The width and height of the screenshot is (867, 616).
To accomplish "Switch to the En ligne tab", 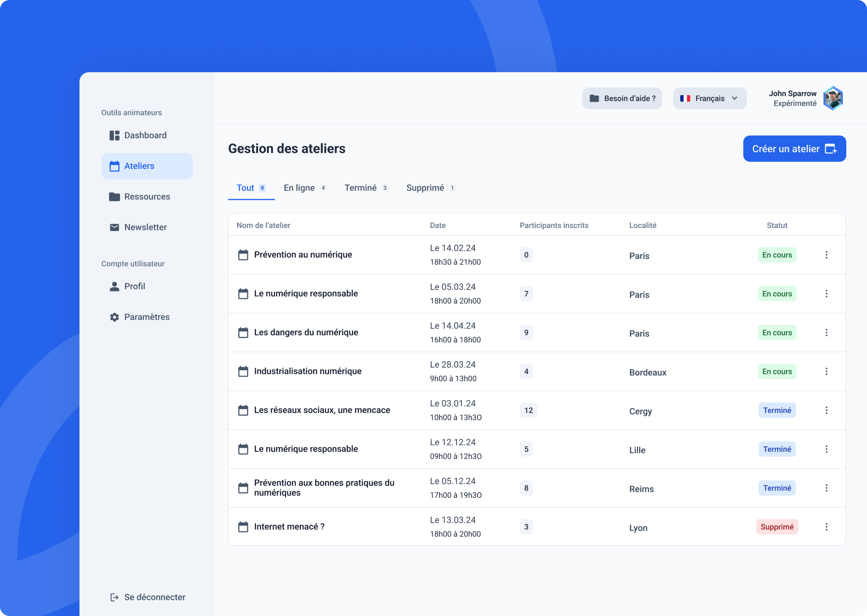I will click(x=300, y=188).
